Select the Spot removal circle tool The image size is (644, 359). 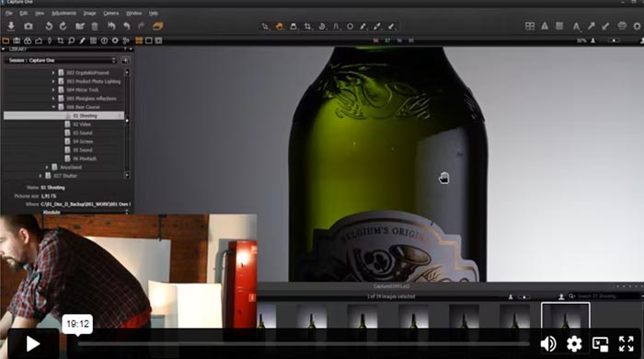(x=350, y=27)
